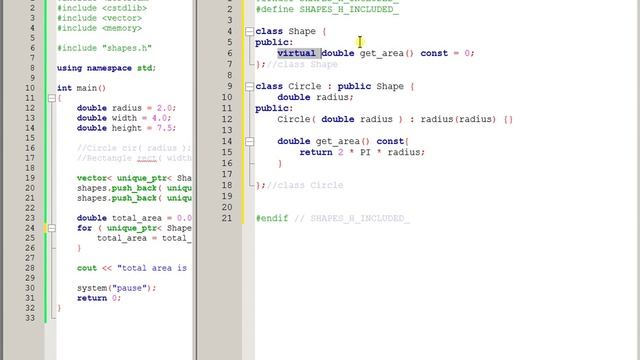Click line number 21 in right editor gutter
640x360 pixels.
coord(227,218)
